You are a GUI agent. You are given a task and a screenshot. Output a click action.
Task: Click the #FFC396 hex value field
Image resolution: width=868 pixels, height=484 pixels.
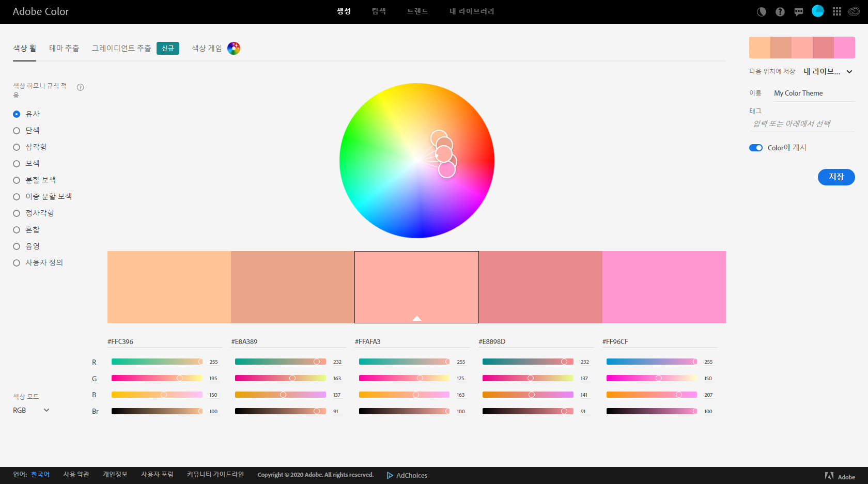[165, 341]
